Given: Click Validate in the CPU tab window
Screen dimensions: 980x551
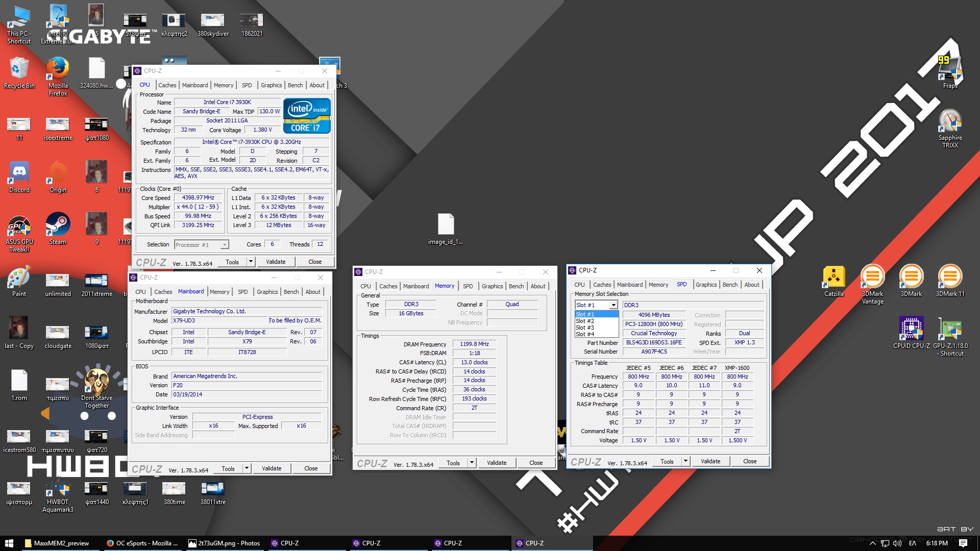Looking at the screenshot, I should pyautogui.click(x=276, y=262).
